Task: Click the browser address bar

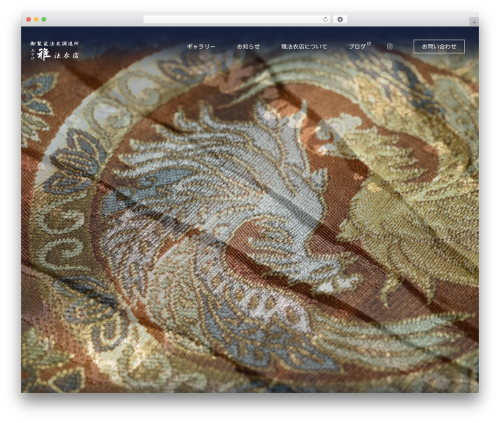Action: tap(236, 20)
